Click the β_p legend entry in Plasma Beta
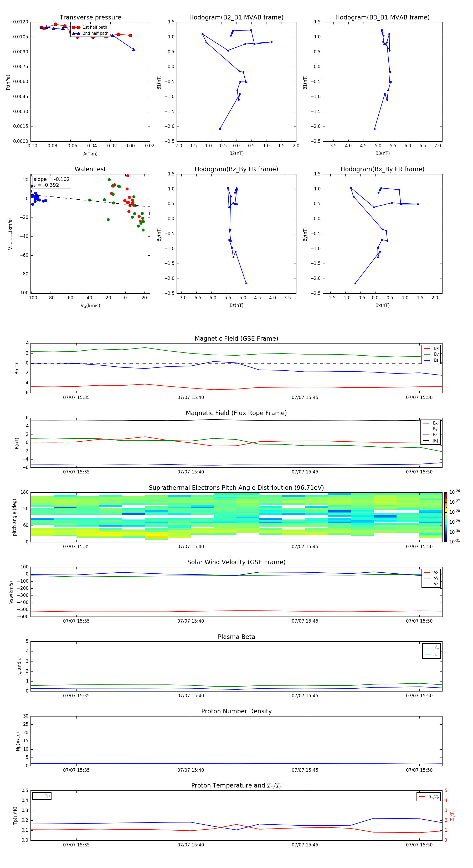This screenshot has height=868, width=473. pyautogui.click(x=431, y=647)
